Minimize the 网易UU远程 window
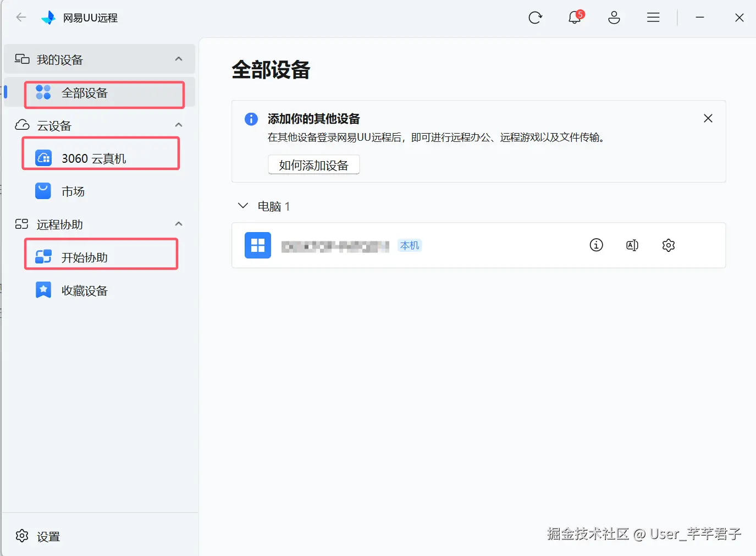 pos(700,18)
